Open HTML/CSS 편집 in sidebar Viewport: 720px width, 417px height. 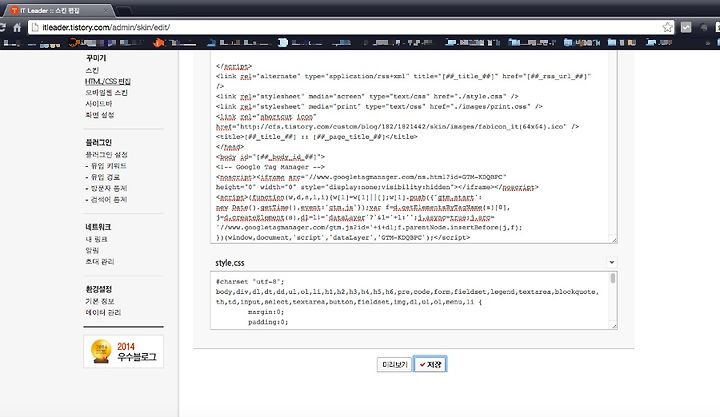(107, 81)
